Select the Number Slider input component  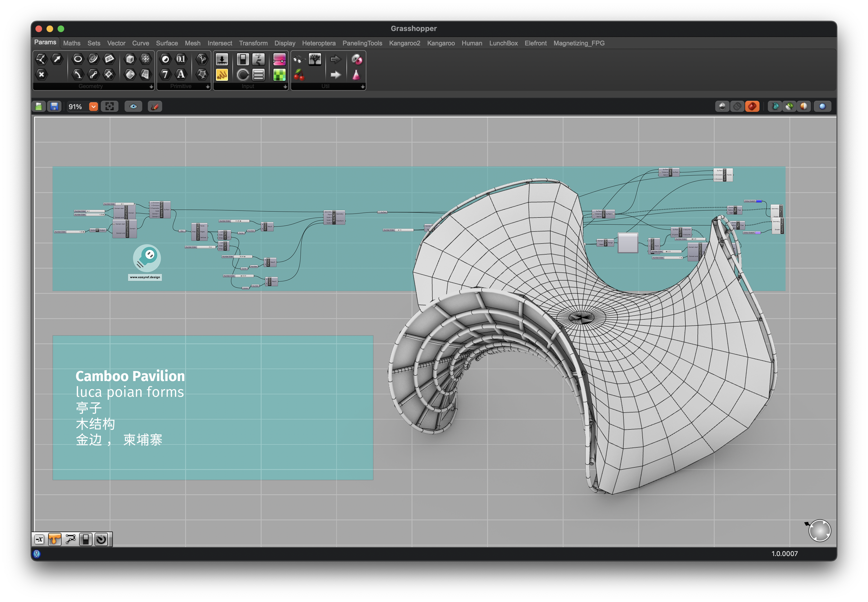[x=222, y=59]
